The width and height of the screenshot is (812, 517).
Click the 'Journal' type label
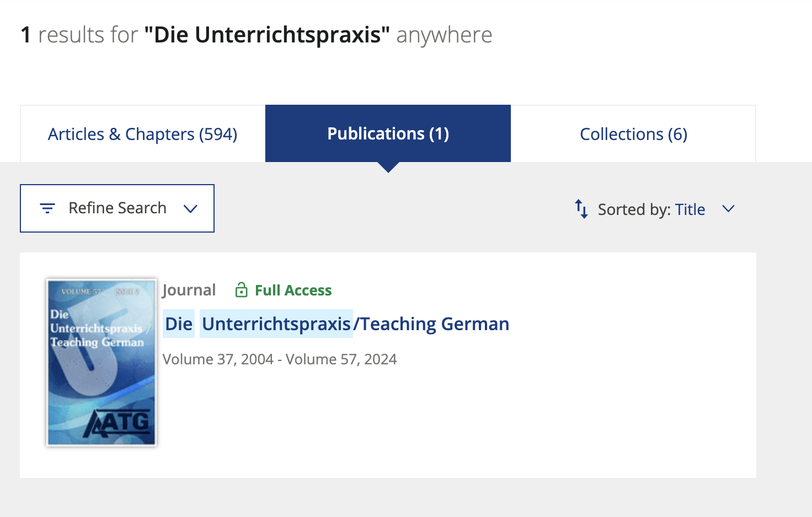(x=189, y=290)
